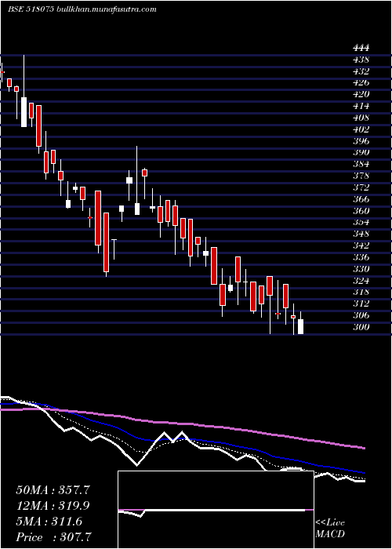Click the 50MA : 357.7 readout
Screen dimensions: 392x549
click(x=53, y=490)
